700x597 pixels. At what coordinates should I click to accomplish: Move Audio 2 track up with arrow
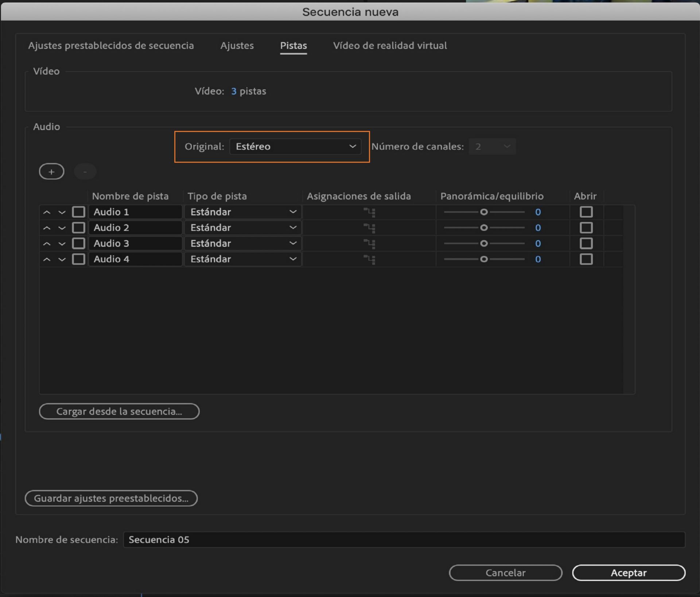tap(47, 228)
